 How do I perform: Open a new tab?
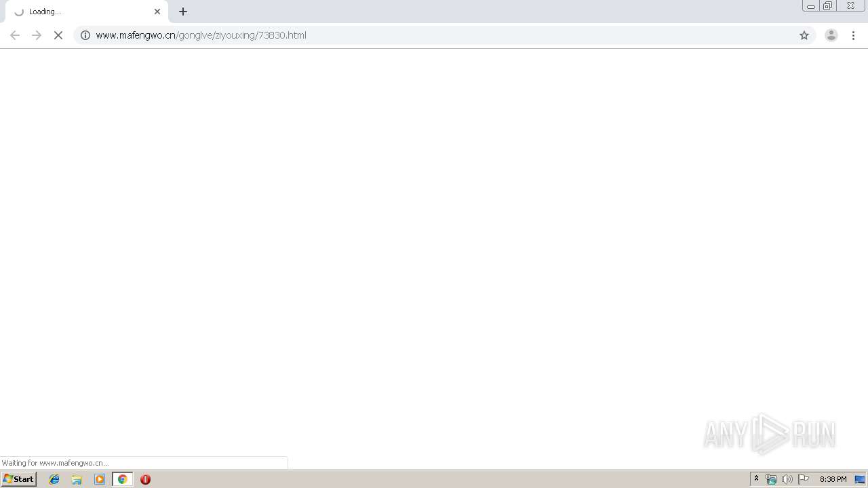pos(183,12)
